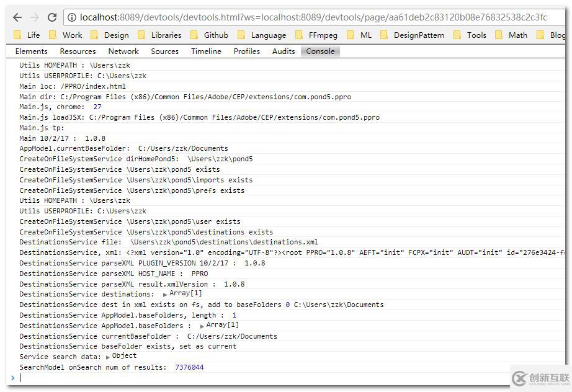Click 'Main.js loadJSX' log line

(x=200, y=117)
